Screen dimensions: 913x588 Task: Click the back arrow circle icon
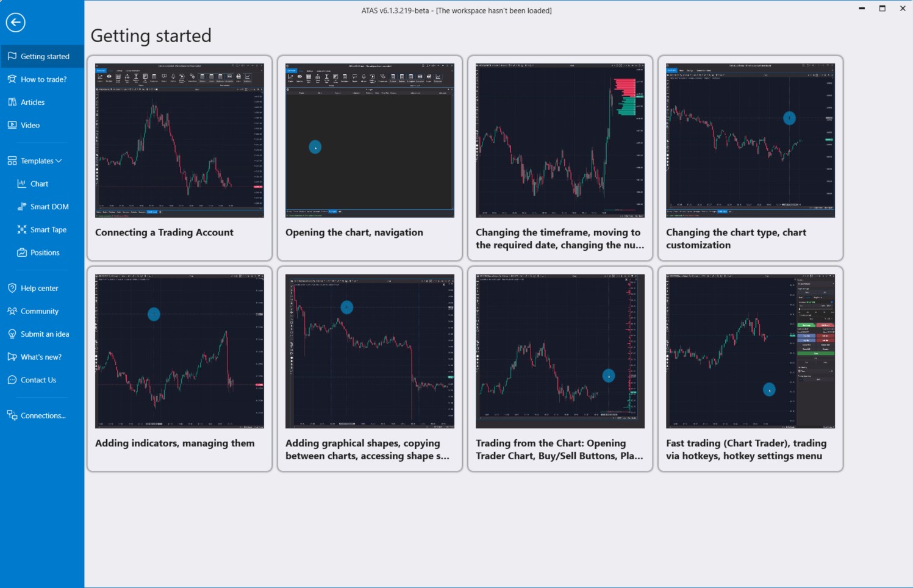point(16,23)
